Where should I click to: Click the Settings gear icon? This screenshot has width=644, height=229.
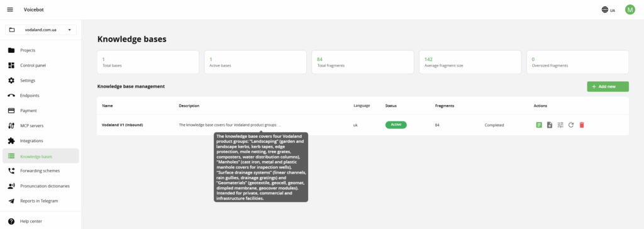pyautogui.click(x=11, y=81)
